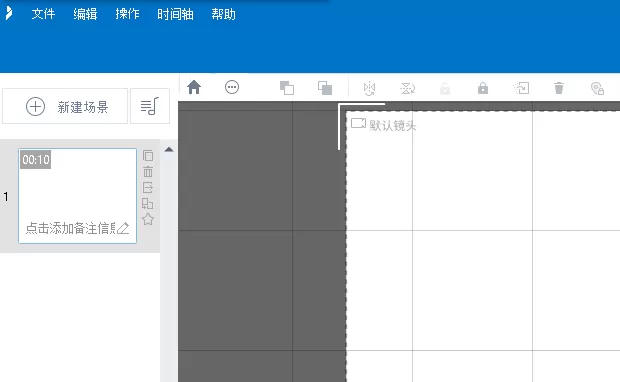Click the application logo icon
620x382 pixels.
pos(9,13)
